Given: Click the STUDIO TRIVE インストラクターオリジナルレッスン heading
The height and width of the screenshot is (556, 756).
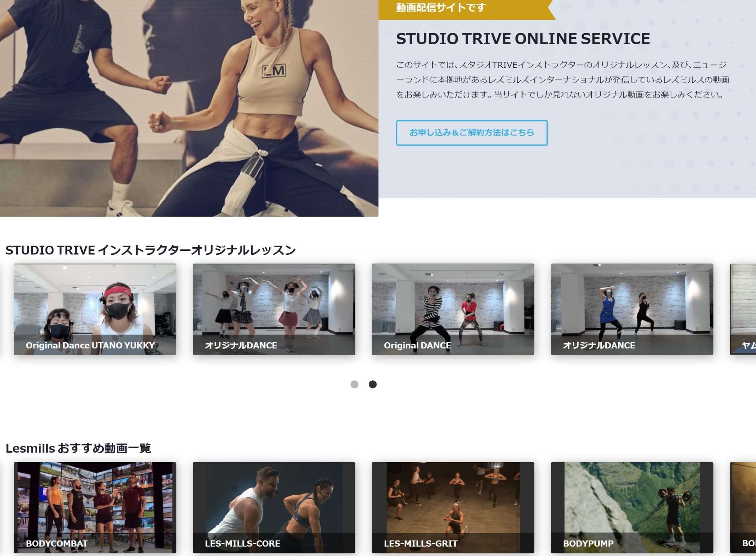Looking at the screenshot, I should pos(150,250).
